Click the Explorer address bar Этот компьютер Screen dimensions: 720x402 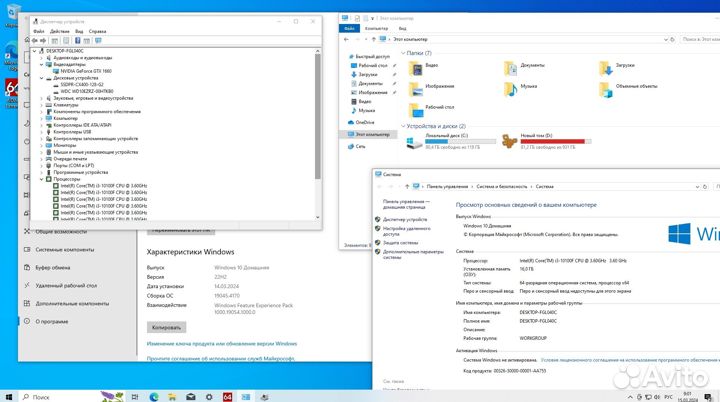click(411, 40)
